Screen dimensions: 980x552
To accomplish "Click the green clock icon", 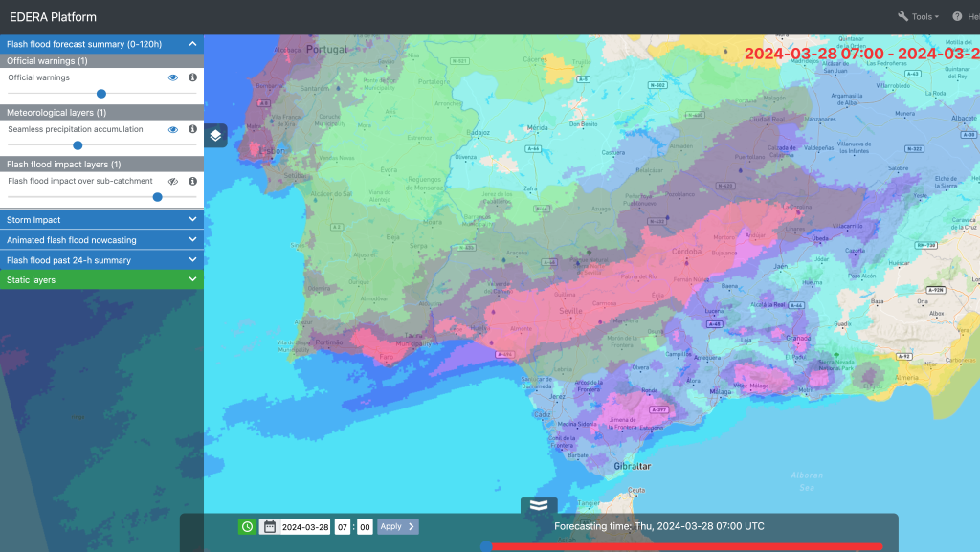I will (x=247, y=526).
